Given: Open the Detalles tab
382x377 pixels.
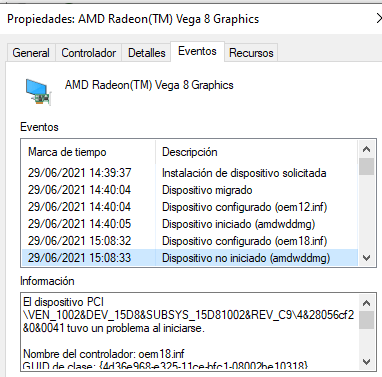Looking at the screenshot, I should pyautogui.click(x=147, y=53).
